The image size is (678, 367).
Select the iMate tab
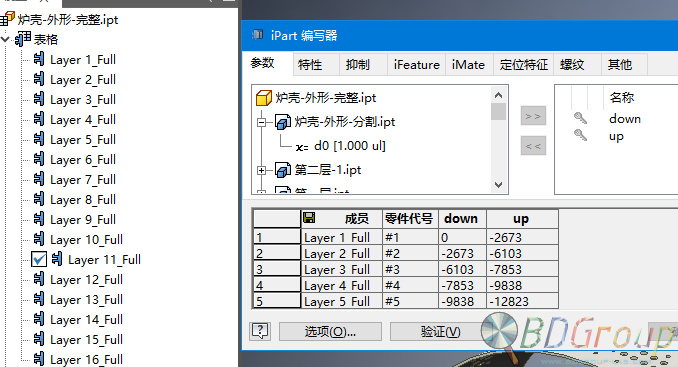coord(468,65)
